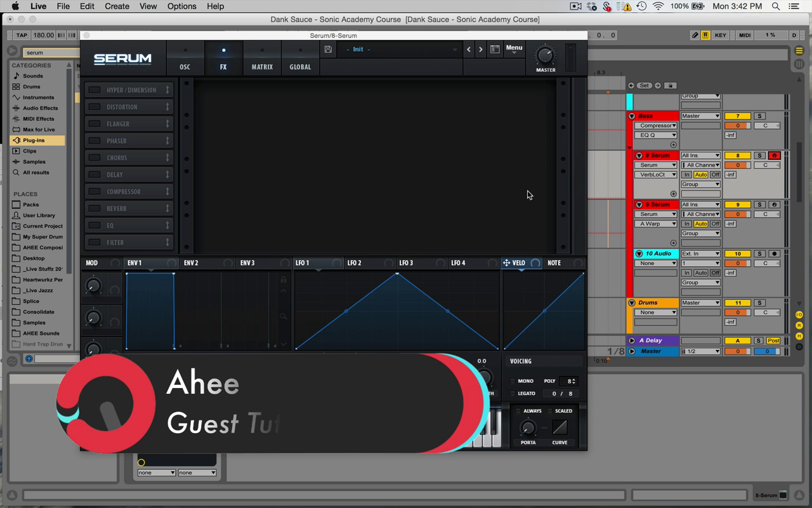Enable the Distortion effect toggle
Image resolution: width=812 pixels, height=508 pixels.
(x=95, y=107)
